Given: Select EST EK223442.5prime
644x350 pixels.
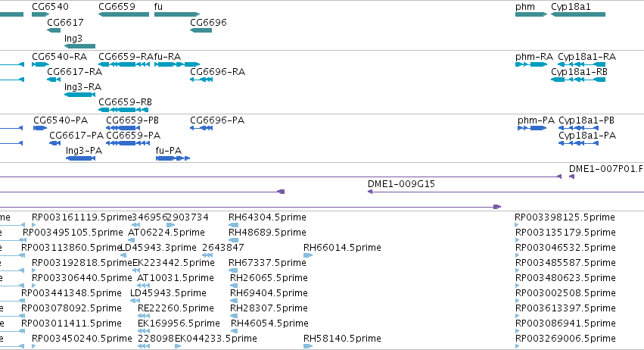Looking at the screenshot, I should pyautogui.click(x=173, y=263).
